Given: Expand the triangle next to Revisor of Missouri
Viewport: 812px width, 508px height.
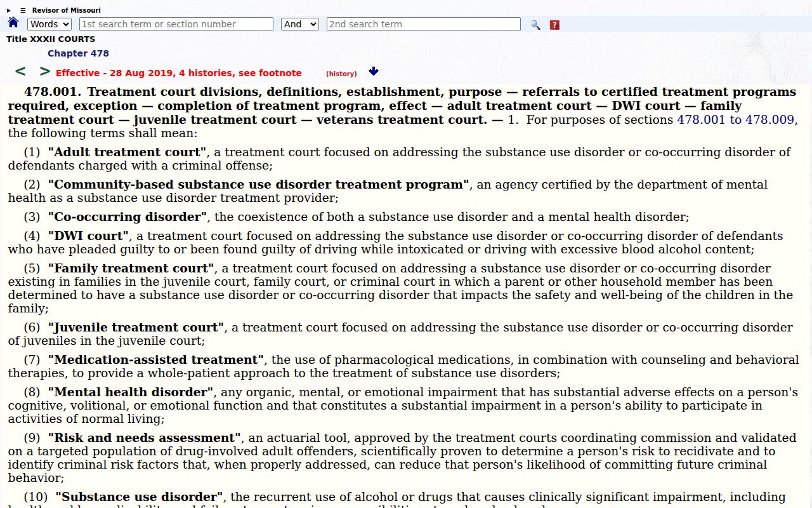Looking at the screenshot, I should click(9, 10).
